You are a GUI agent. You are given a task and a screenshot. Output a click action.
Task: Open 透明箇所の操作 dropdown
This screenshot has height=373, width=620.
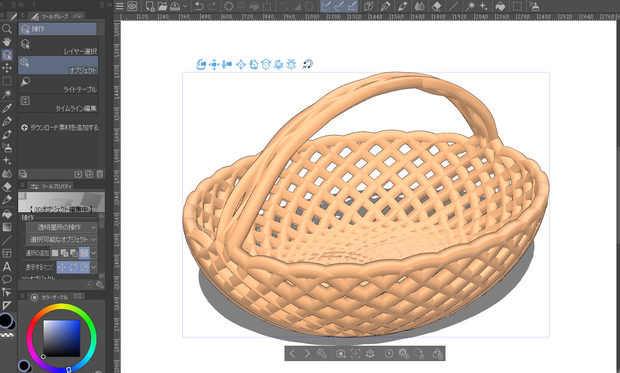point(61,227)
